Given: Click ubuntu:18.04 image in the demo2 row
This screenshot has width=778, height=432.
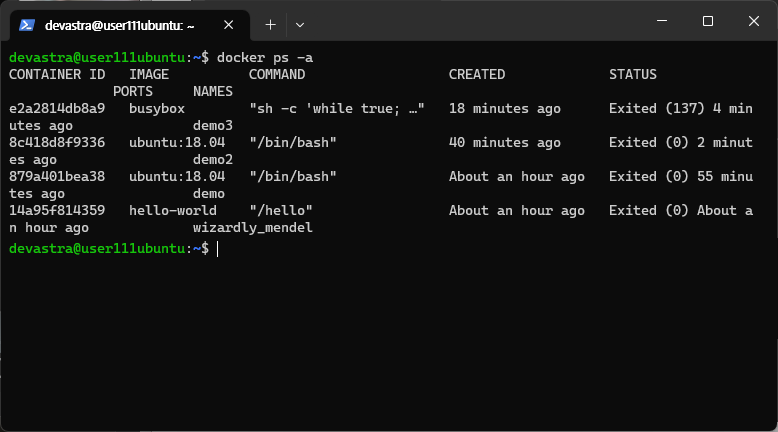Looking at the screenshot, I should pyautogui.click(x=177, y=142).
